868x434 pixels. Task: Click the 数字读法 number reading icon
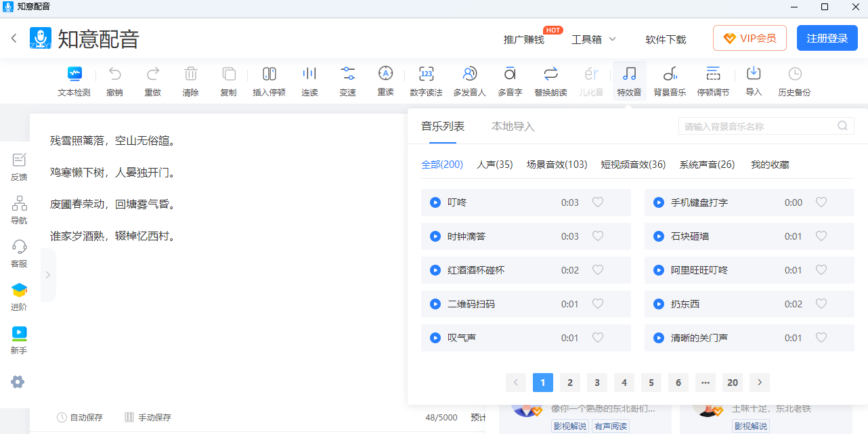[x=426, y=74]
